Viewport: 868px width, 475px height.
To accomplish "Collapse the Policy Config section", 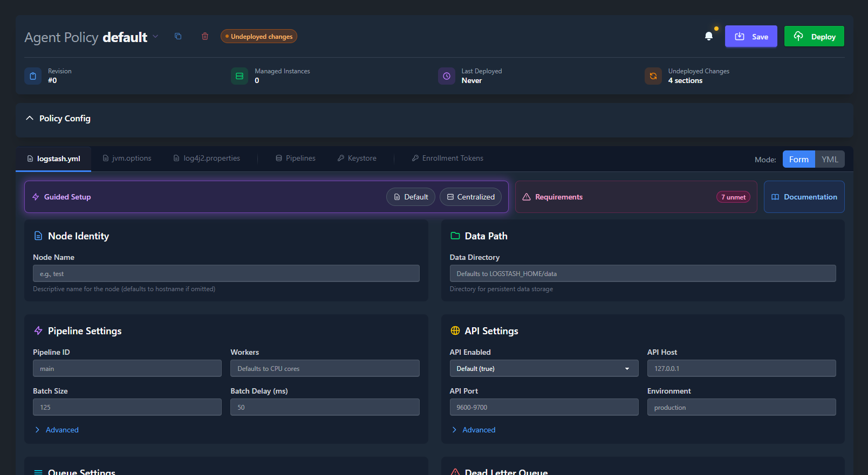I will (30, 118).
